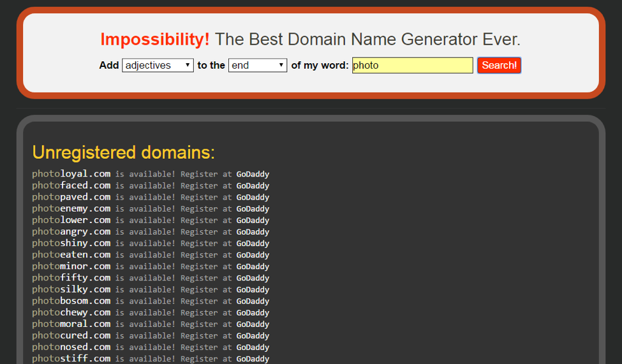622x364 pixels.
Task: Open the adjectives word-type dropdown
Action: [158, 65]
